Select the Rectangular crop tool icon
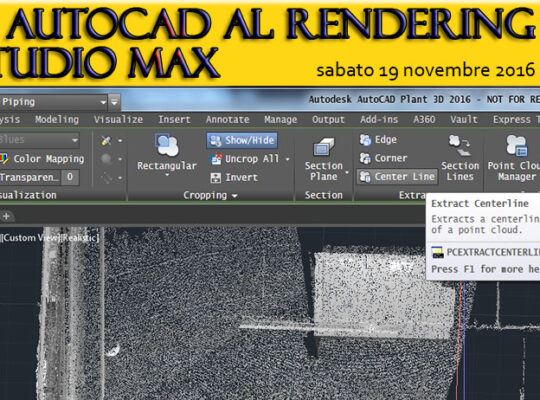Viewport: 540px width, 400px height. pyautogui.click(x=167, y=145)
